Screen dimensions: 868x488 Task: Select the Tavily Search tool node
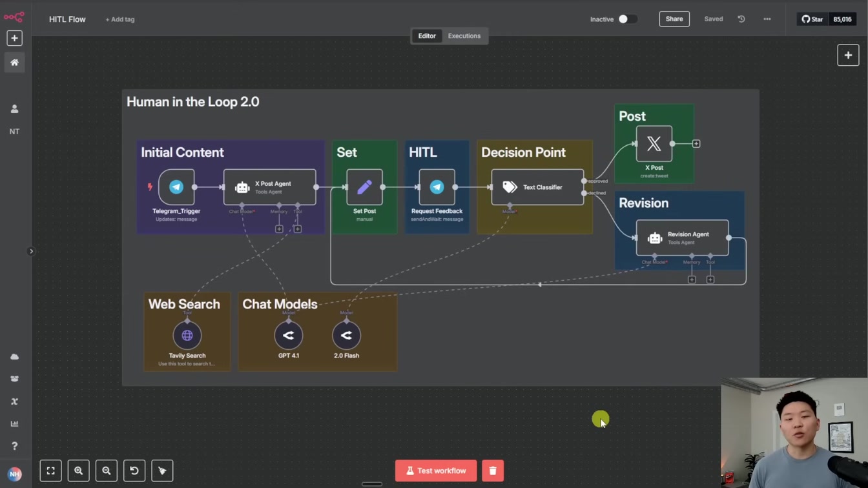tap(187, 336)
